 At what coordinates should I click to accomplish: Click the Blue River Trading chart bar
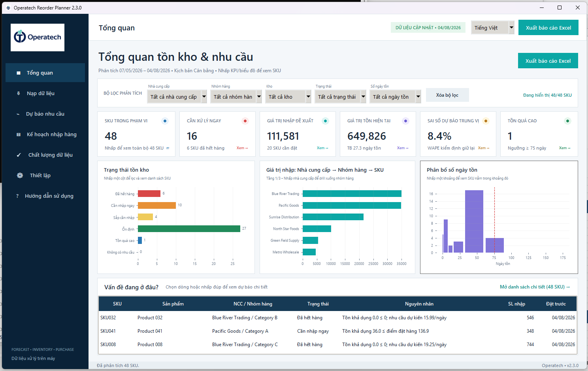click(x=352, y=194)
